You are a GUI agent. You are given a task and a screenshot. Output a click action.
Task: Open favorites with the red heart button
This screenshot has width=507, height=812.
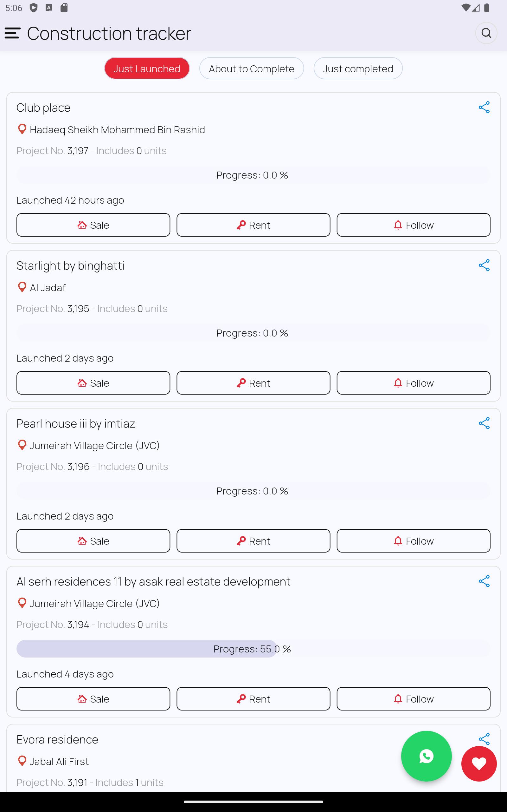click(479, 764)
